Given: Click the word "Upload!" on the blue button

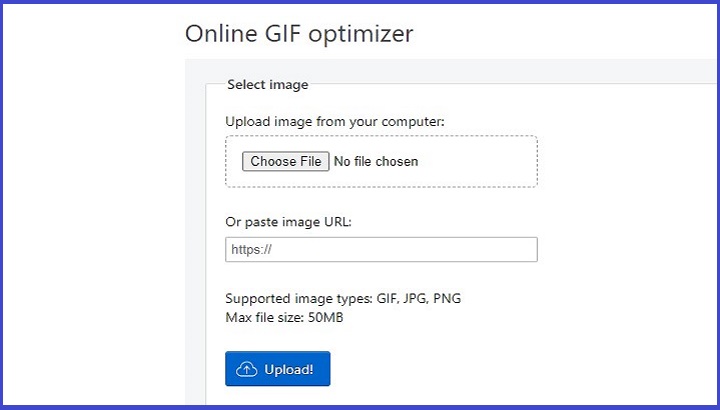Looking at the screenshot, I should [x=289, y=369].
